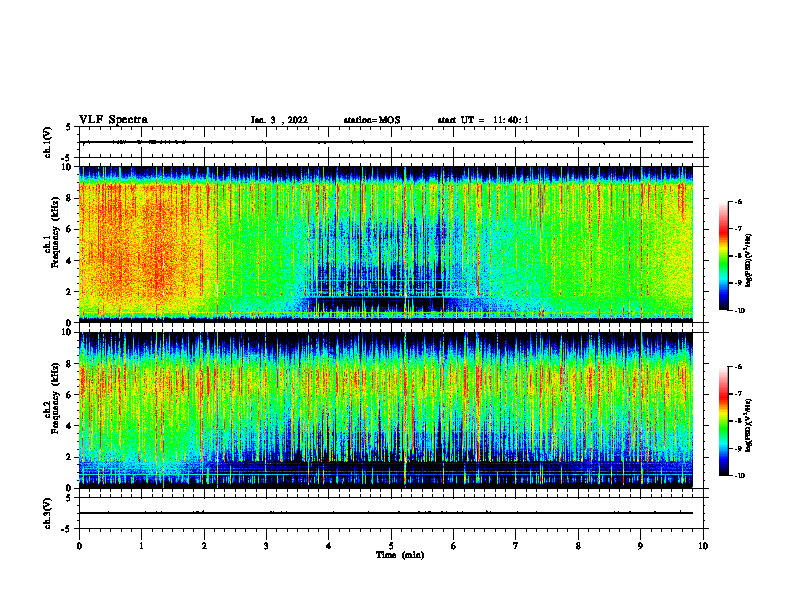Click the time axis tick label "1"
792x612 pixels.
tap(141, 546)
